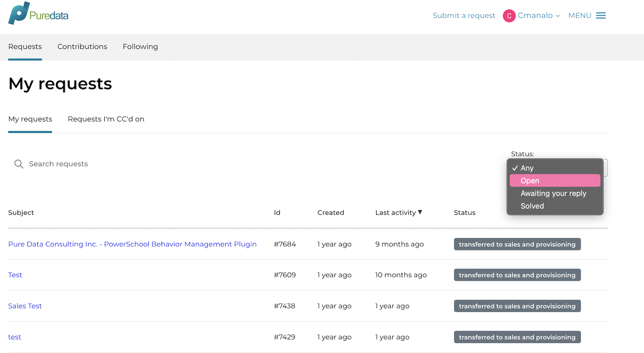Select 'Solved' from the status list
Image resolution: width=644 pixels, height=353 pixels.
(x=532, y=206)
